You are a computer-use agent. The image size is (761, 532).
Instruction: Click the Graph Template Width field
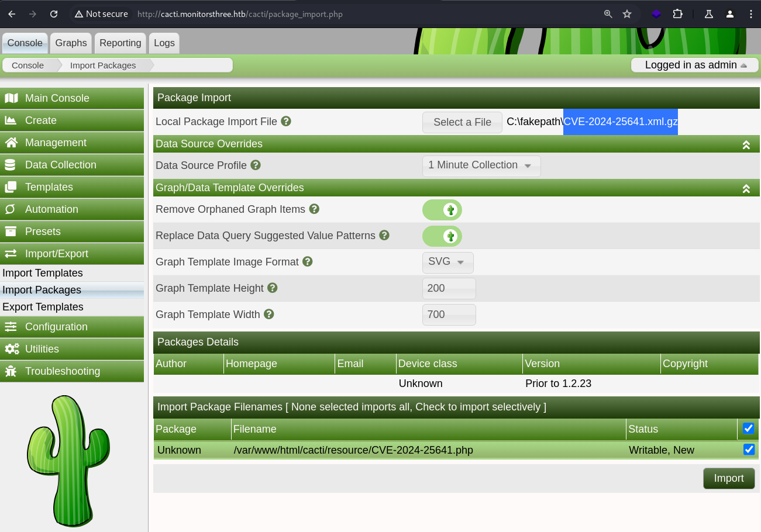(449, 315)
